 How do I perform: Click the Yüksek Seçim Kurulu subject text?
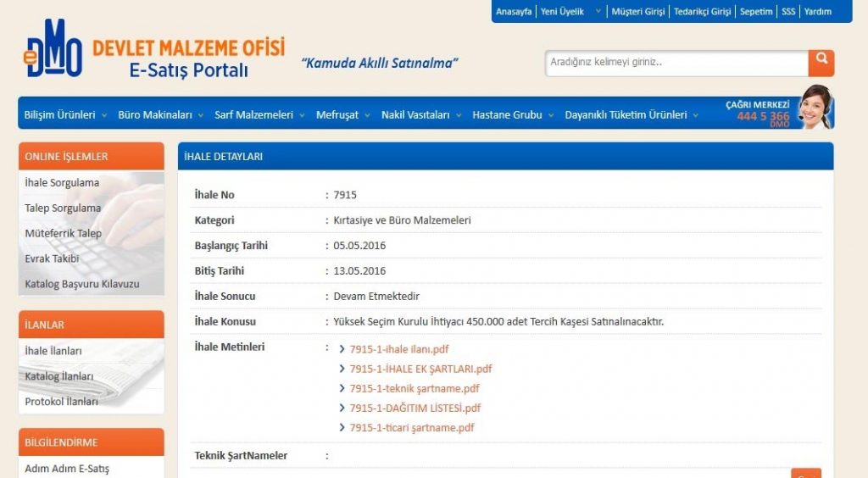pyautogui.click(x=498, y=321)
